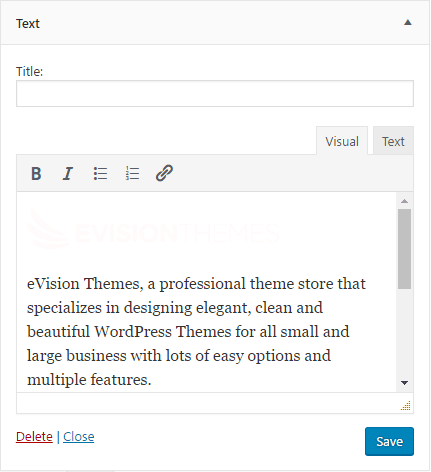Save the widget with the Save button

389,441
